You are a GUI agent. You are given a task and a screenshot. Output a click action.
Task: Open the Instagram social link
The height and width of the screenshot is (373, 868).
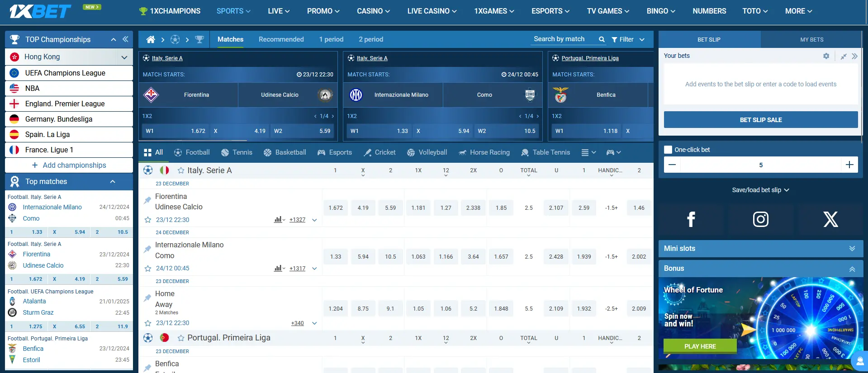(x=761, y=219)
